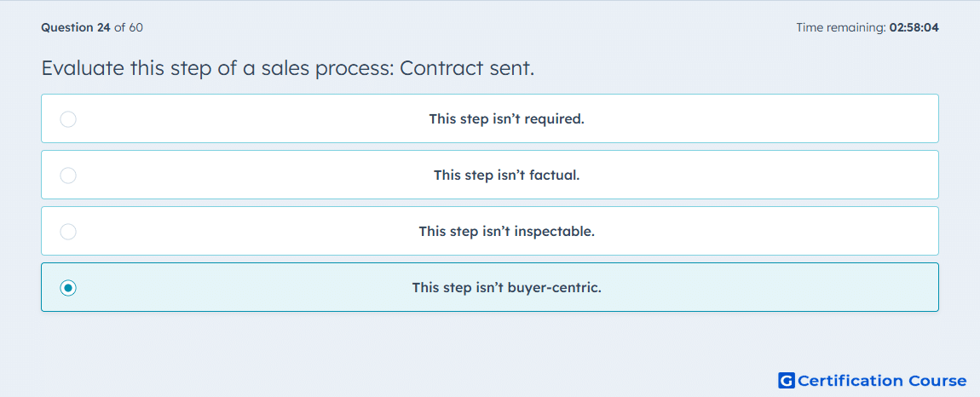Click the "This step isn't required." answer text
Image resolution: width=980 pixels, height=397 pixels.
506,118
